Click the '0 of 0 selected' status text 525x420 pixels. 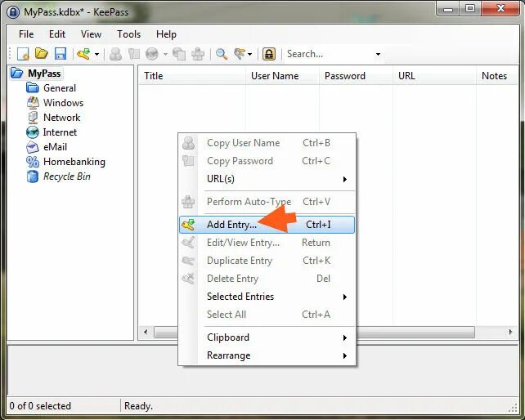click(40, 406)
